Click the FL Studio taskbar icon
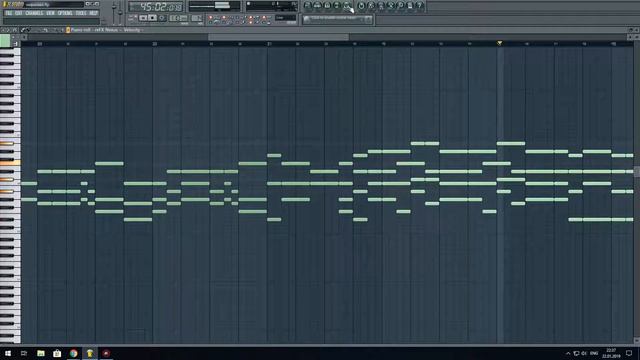Screen dimensions: 640x360 pos(90,353)
